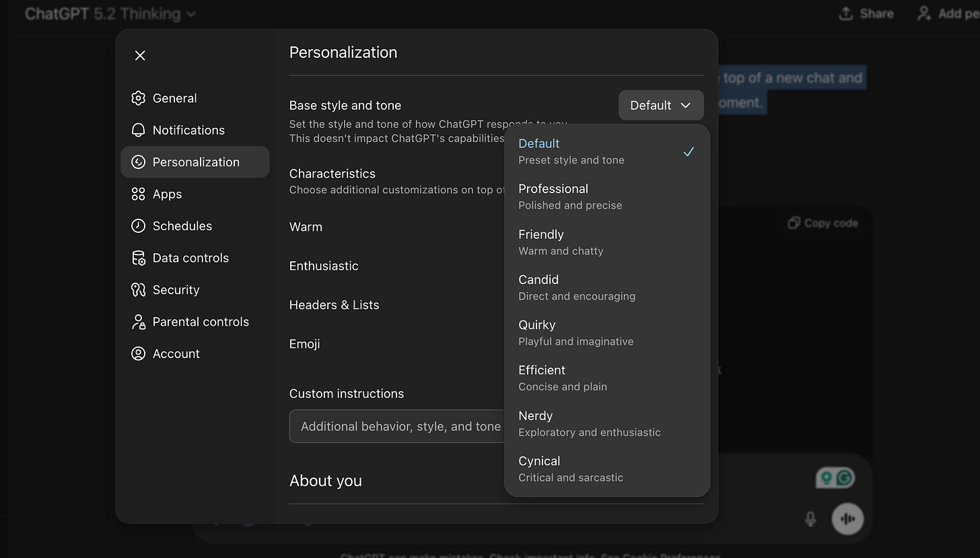Click the Share upload icon in header

[845, 13]
